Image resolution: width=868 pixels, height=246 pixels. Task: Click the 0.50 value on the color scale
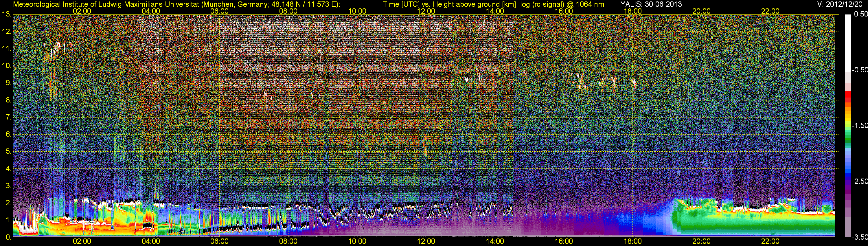[860, 14]
